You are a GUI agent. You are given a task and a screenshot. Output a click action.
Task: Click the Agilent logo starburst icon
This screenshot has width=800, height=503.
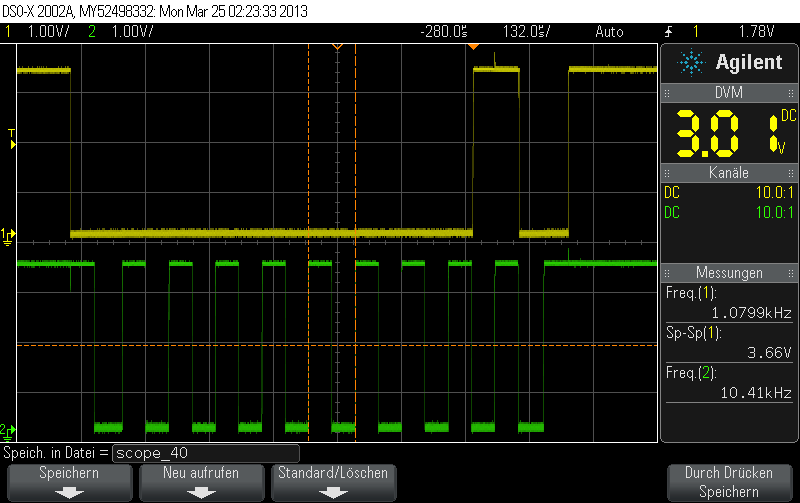pos(690,62)
